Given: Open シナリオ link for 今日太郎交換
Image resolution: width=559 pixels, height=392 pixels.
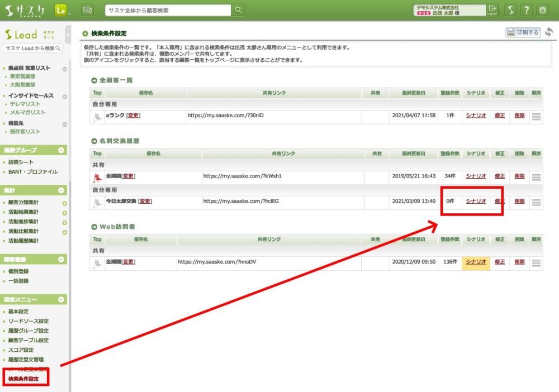Looking at the screenshot, I should coord(476,201).
